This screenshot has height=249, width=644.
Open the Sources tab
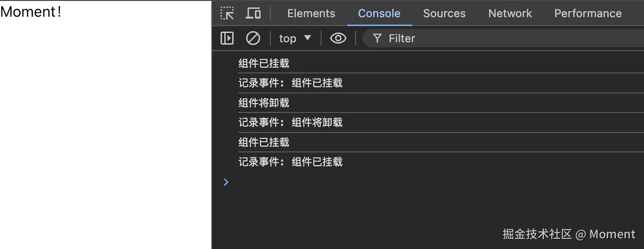coord(444,13)
